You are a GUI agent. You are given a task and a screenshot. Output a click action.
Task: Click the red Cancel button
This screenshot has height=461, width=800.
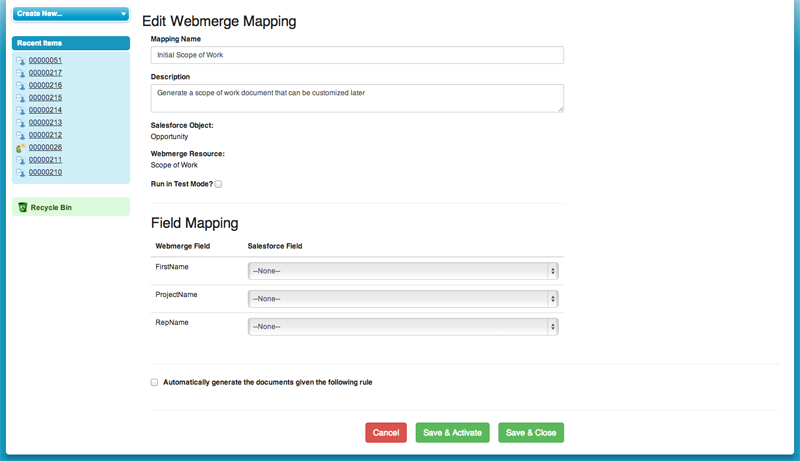coord(386,432)
